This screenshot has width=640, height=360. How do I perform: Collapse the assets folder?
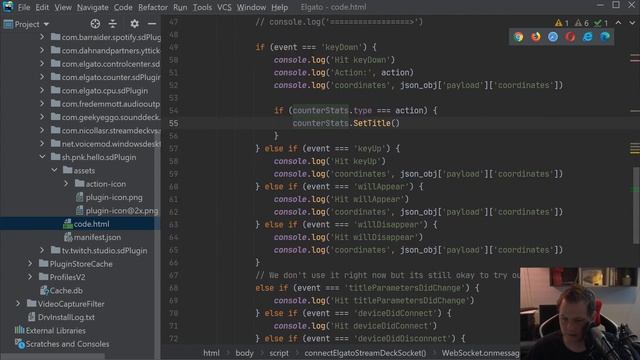coord(54,170)
